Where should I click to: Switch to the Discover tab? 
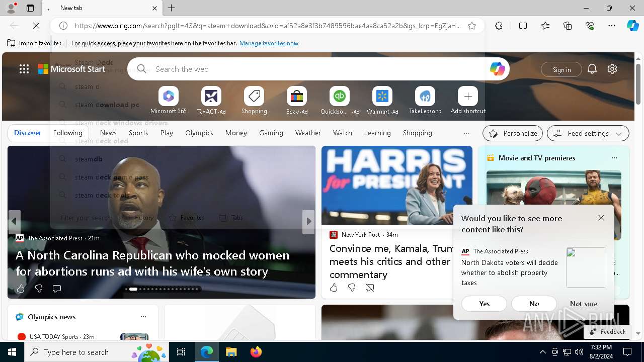28,133
